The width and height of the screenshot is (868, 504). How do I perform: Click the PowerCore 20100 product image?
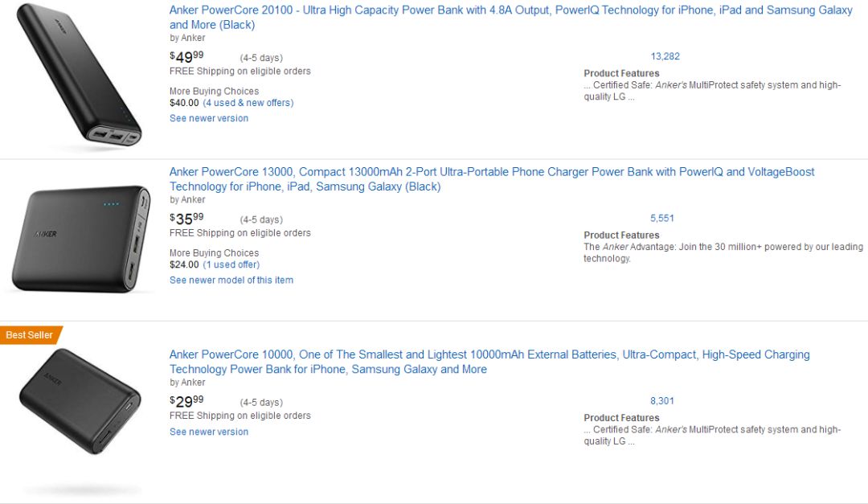79,77
